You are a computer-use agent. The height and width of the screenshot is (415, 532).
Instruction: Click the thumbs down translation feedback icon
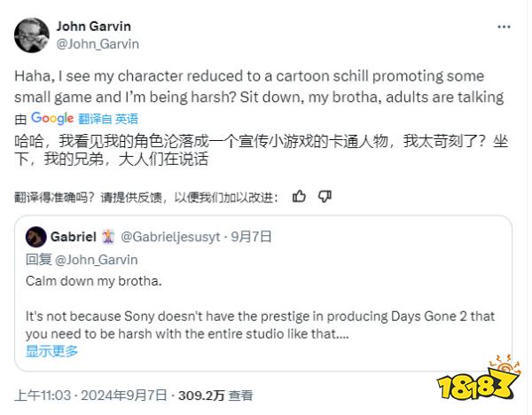click(325, 196)
